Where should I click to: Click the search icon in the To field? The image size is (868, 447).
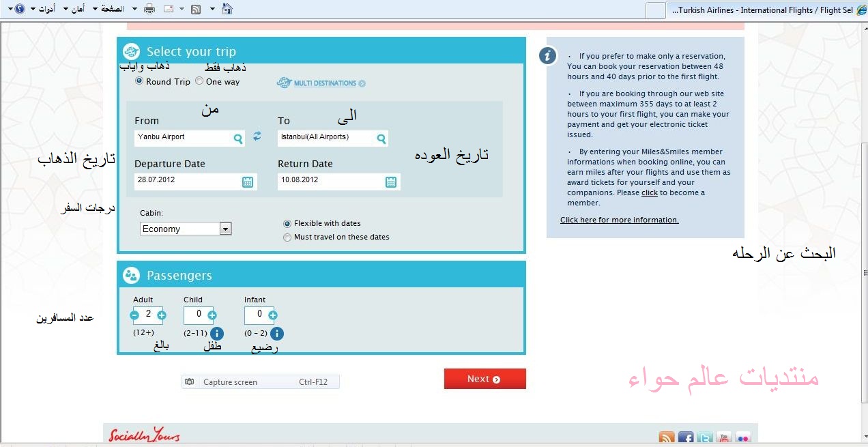coord(381,139)
